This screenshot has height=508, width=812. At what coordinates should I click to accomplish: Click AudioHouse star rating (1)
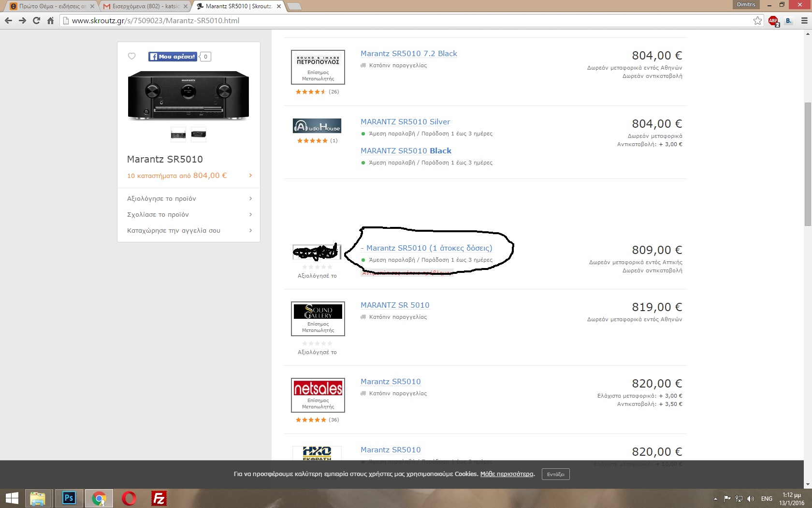(x=317, y=141)
